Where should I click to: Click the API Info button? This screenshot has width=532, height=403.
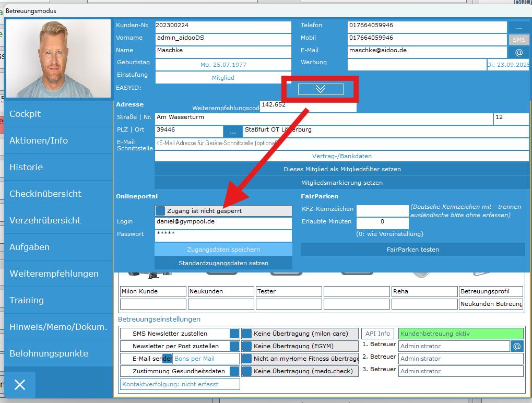(377, 334)
